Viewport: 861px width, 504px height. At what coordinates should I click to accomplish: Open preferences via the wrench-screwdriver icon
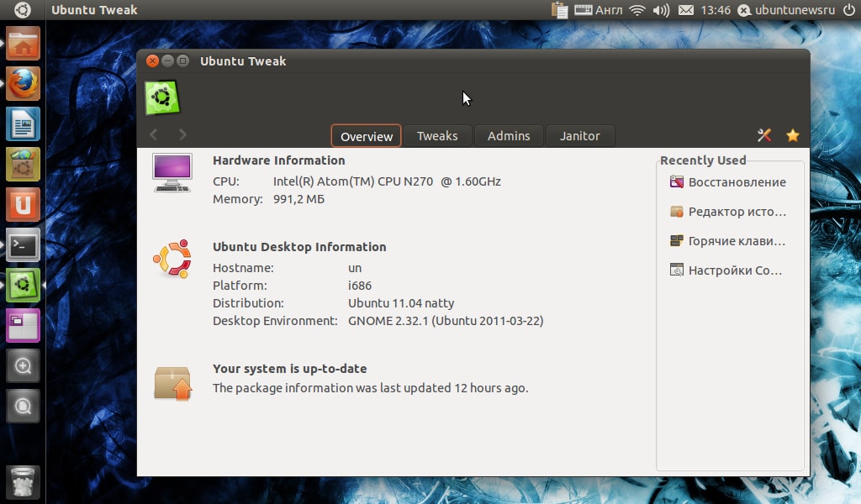pyautogui.click(x=763, y=135)
